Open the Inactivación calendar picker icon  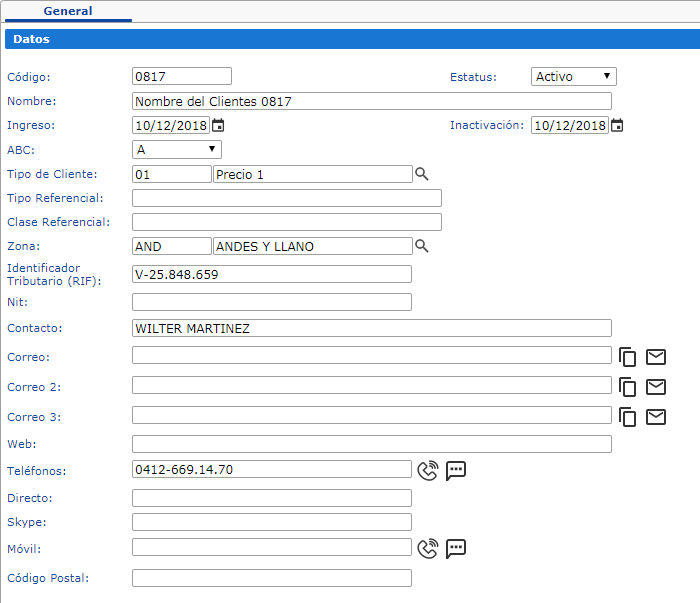click(617, 126)
